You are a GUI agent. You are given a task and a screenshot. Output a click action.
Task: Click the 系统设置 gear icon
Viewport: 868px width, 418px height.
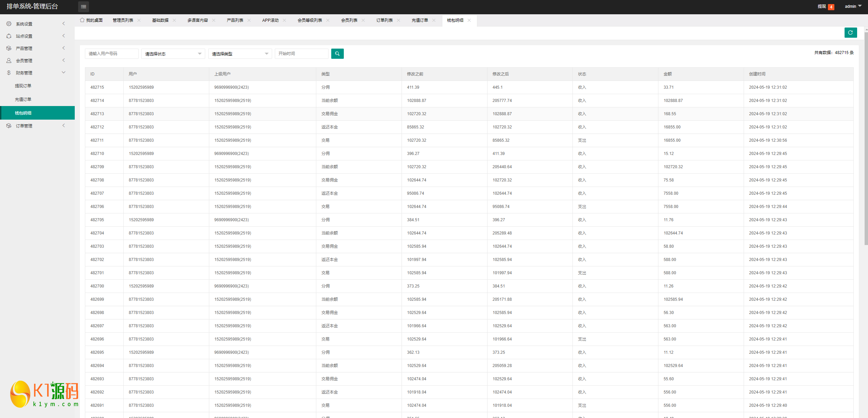9,24
